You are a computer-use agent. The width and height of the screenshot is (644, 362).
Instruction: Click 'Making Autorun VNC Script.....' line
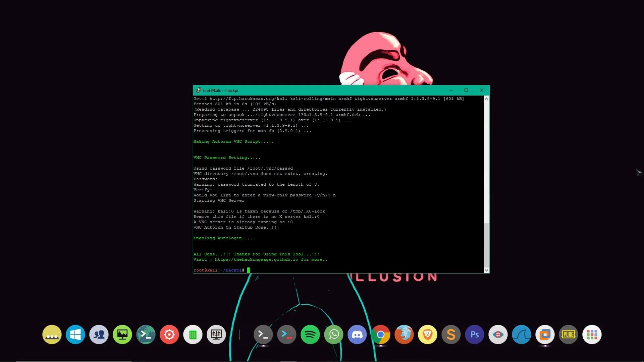coord(233,141)
